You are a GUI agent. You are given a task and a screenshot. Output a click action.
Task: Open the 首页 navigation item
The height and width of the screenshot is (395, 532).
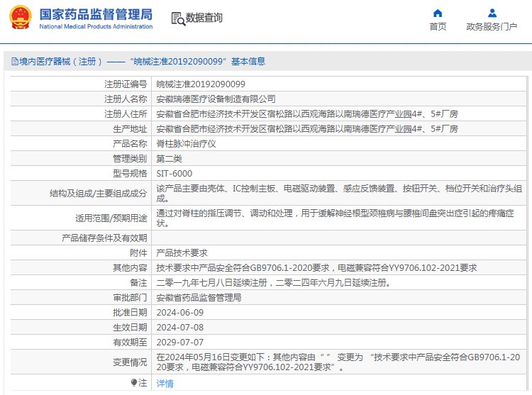438,27
